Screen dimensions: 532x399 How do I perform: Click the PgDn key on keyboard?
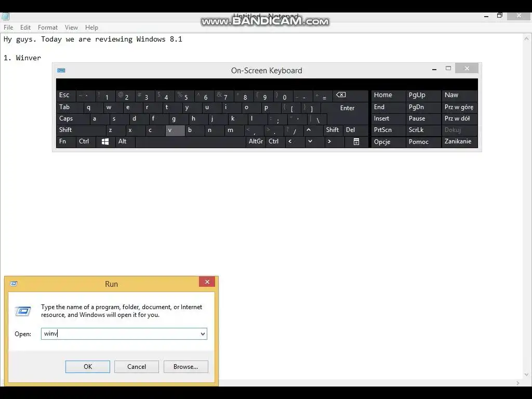(x=423, y=107)
